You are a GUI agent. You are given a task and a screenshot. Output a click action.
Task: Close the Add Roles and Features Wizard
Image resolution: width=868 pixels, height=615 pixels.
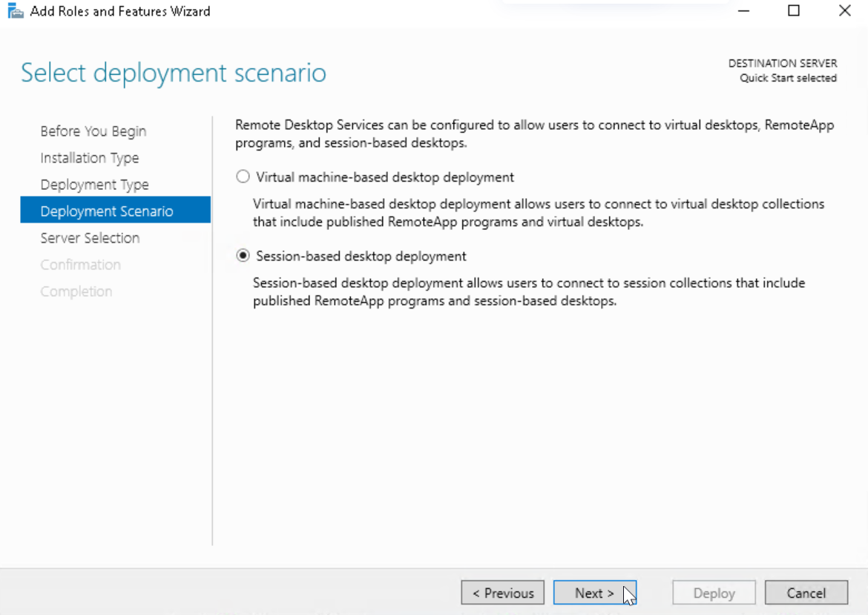coord(844,10)
